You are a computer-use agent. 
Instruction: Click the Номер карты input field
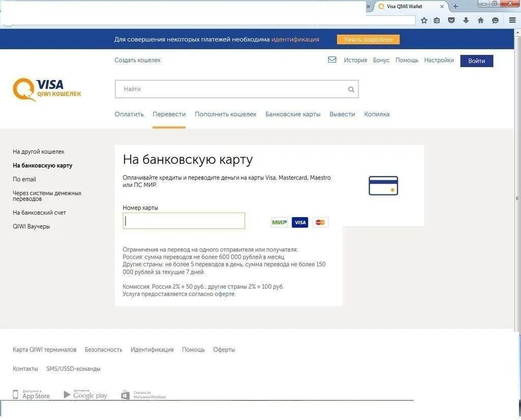point(184,221)
